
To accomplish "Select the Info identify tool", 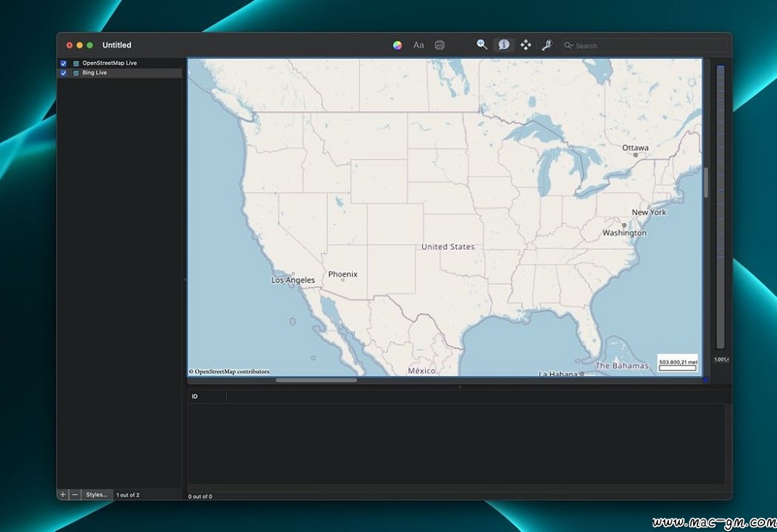I will point(503,44).
